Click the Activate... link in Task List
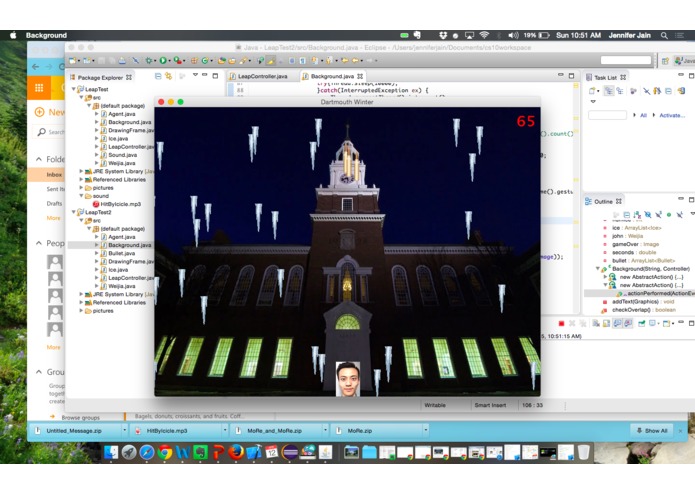 [672, 115]
